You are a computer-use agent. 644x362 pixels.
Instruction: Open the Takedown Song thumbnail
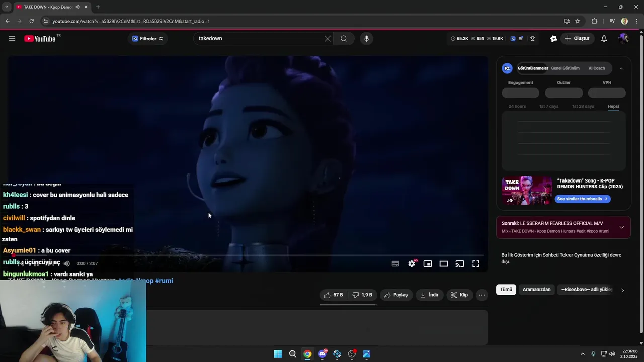coord(527,190)
